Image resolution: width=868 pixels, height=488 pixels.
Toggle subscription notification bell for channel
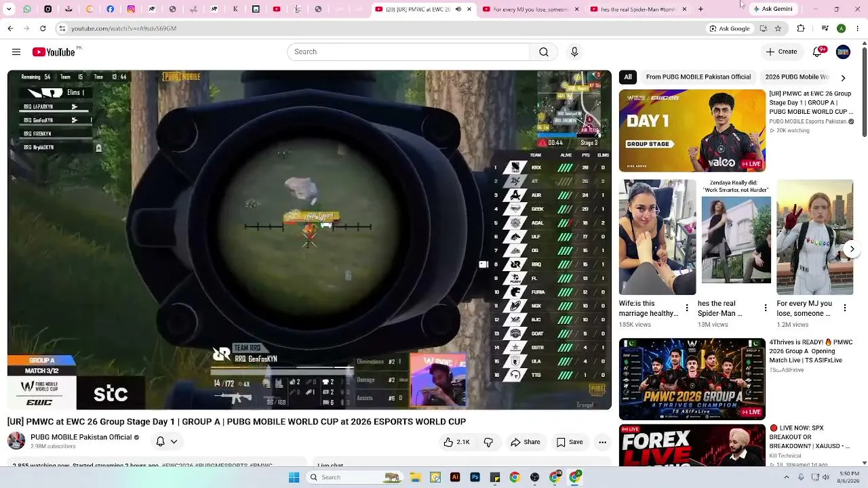167,442
